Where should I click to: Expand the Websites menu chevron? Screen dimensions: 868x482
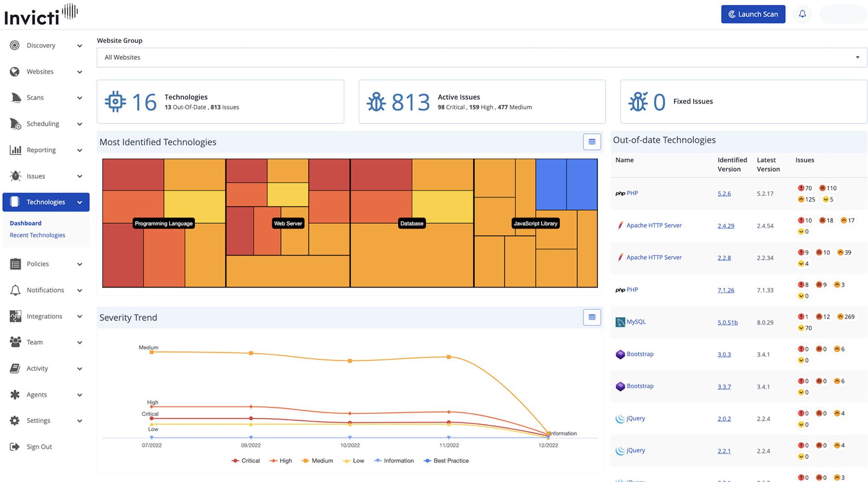pos(80,72)
